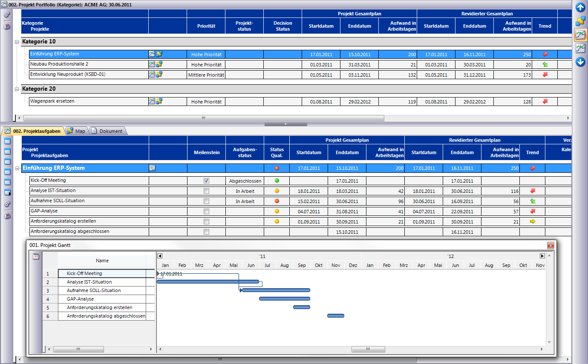Click 'Abgeschlossen' status of Kick-Off Meeting
This screenshot has width=588, height=364.
click(x=245, y=181)
